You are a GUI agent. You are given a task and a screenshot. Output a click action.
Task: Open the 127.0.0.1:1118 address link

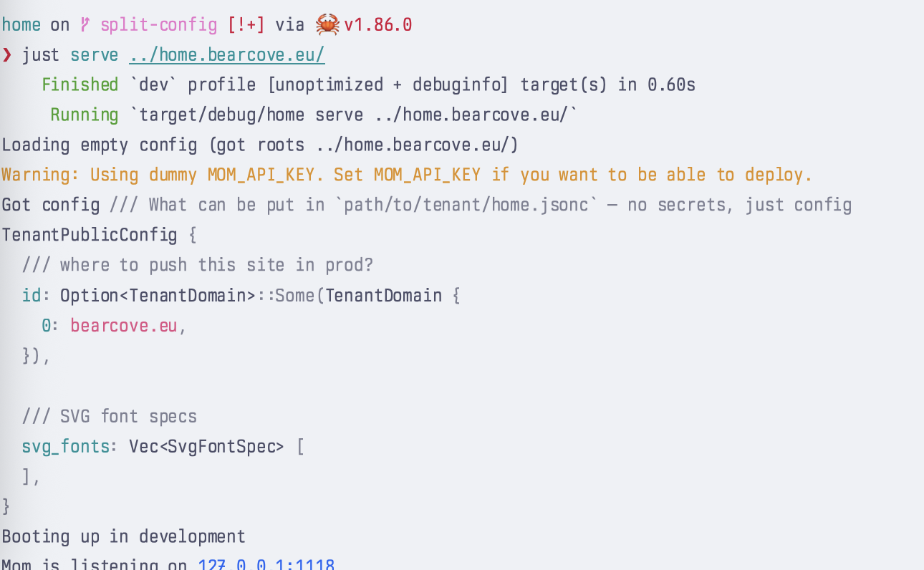pyautogui.click(x=266, y=564)
